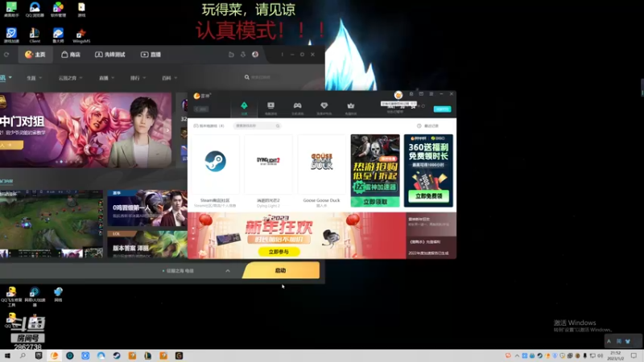
Task: Open the 商店 store tab in WeGame
Action: pos(71,55)
